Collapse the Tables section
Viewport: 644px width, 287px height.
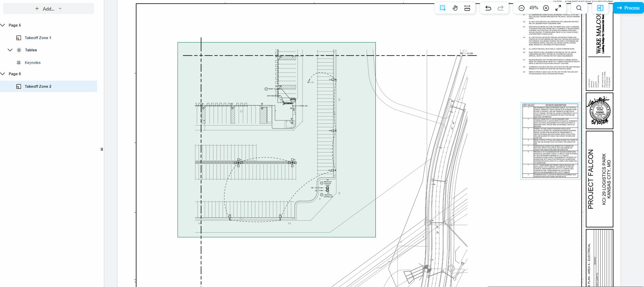coord(10,50)
